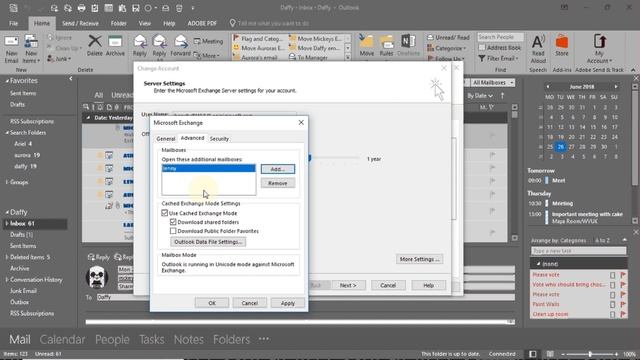Mark Paint Walls task complete checkbox
Screen dimensions: 640x360
pyautogui.click(x=612, y=304)
